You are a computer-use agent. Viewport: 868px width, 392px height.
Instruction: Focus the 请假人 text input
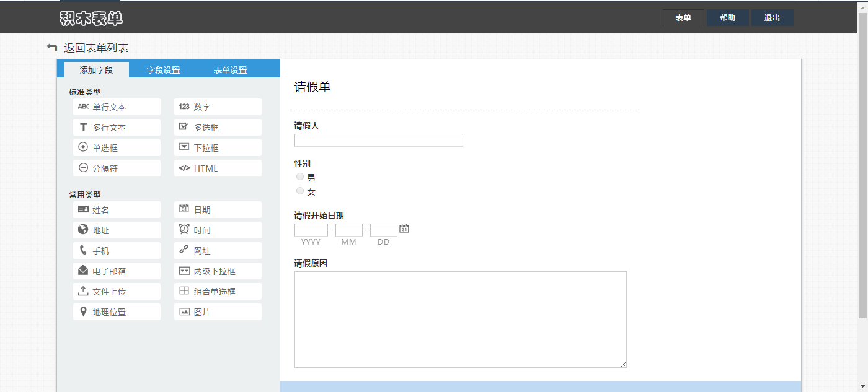(379, 140)
